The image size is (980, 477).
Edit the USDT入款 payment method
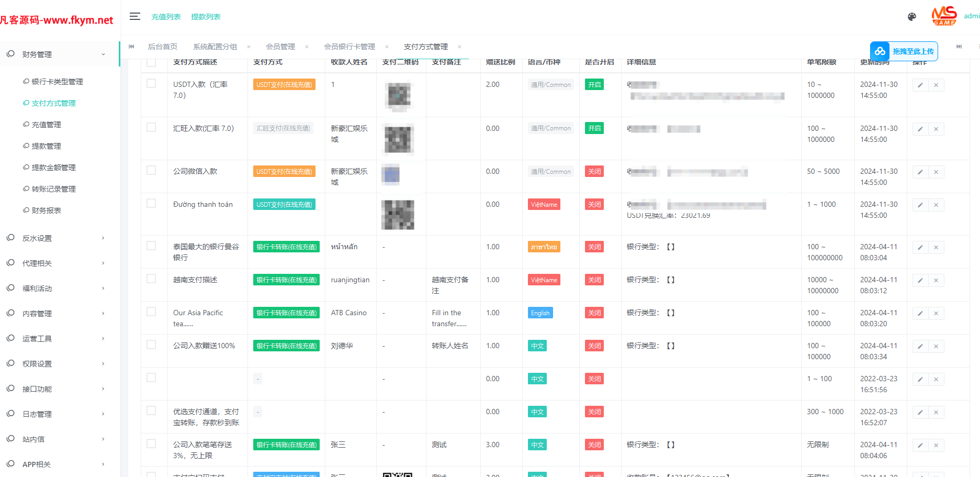(920, 85)
